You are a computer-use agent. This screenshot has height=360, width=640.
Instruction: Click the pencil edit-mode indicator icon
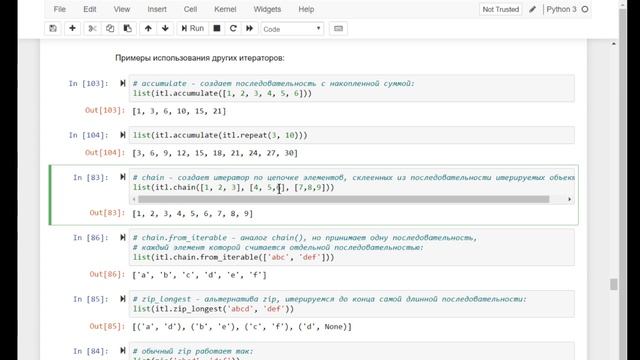pyautogui.click(x=533, y=9)
